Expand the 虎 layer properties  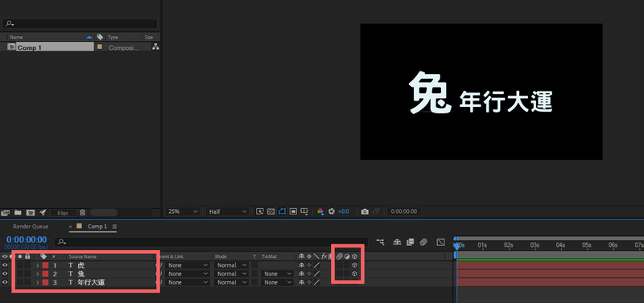(x=37, y=265)
